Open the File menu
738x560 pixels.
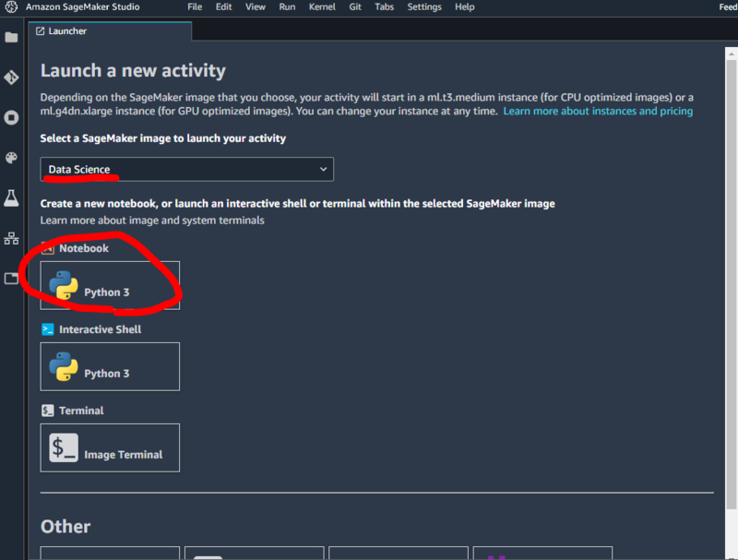click(195, 7)
